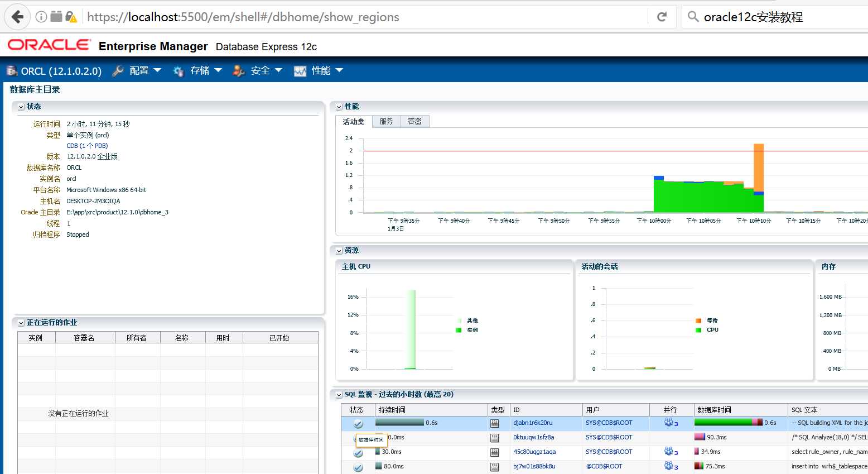The image size is (868, 474).
Task: Click the CPU legend entry in 活动的会话
Action: (707, 330)
